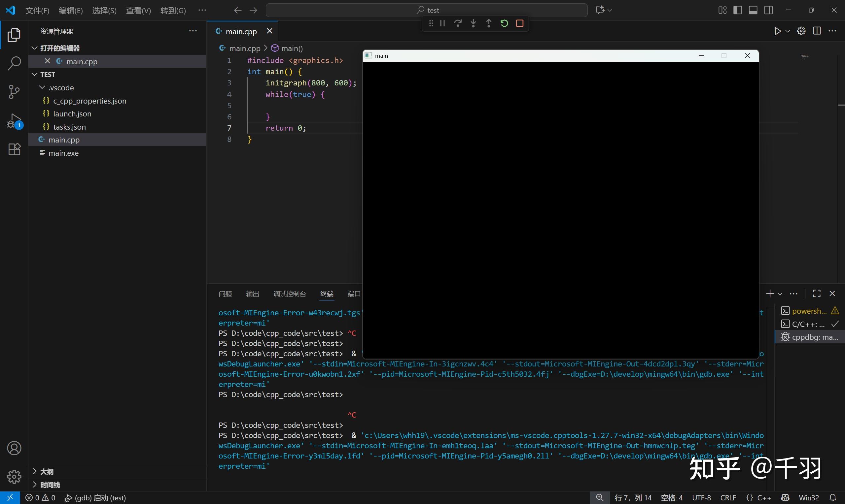Pause the debug session

tap(442, 23)
